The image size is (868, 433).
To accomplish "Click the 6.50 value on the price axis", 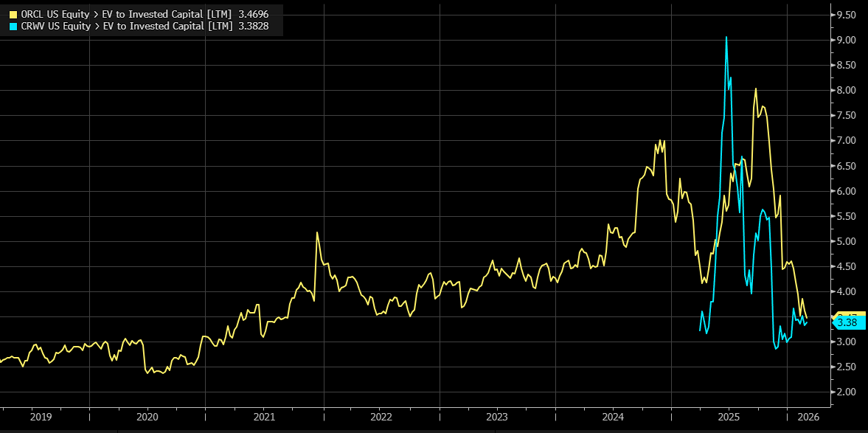I will tap(847, 166).
